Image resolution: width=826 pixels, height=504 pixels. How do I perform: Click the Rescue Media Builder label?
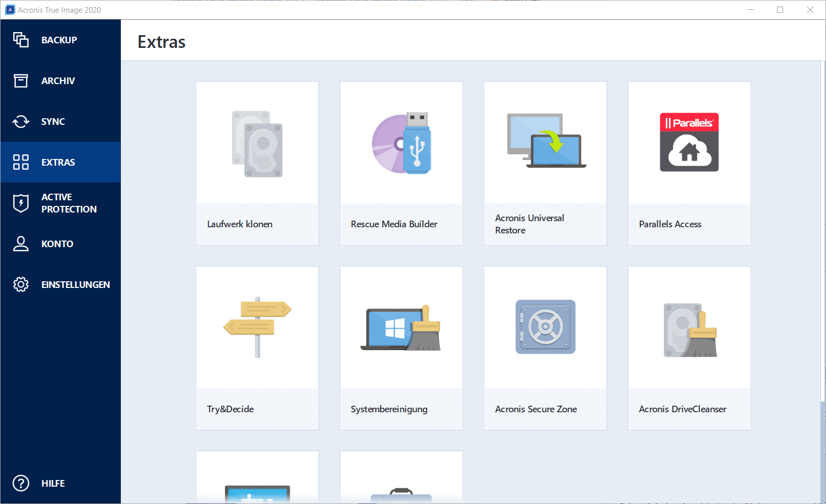(x=394, y=224)
